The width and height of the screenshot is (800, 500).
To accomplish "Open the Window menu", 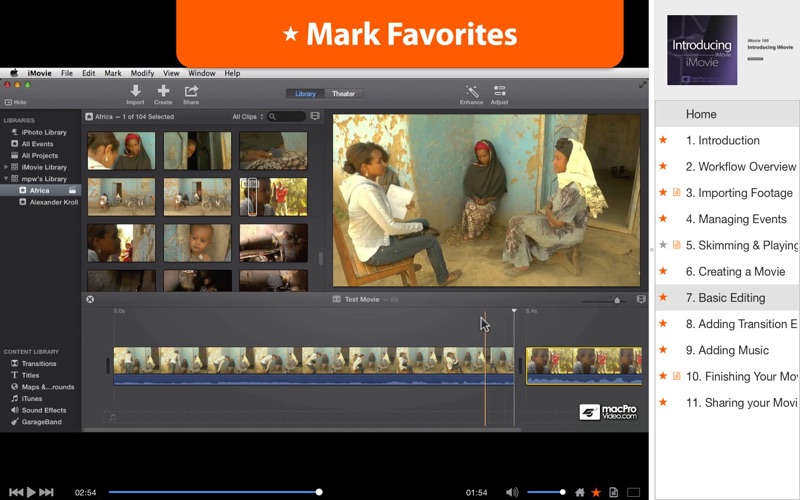I will tap(202, 73).
